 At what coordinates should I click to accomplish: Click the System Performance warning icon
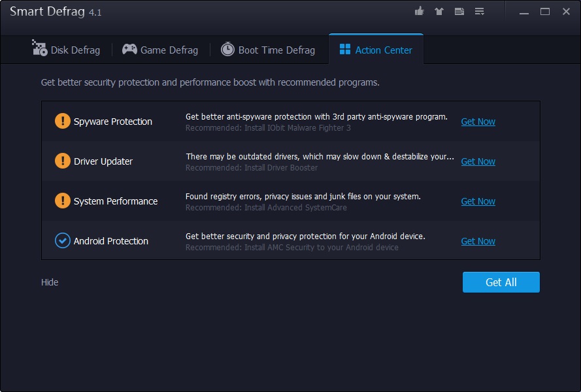62,201
